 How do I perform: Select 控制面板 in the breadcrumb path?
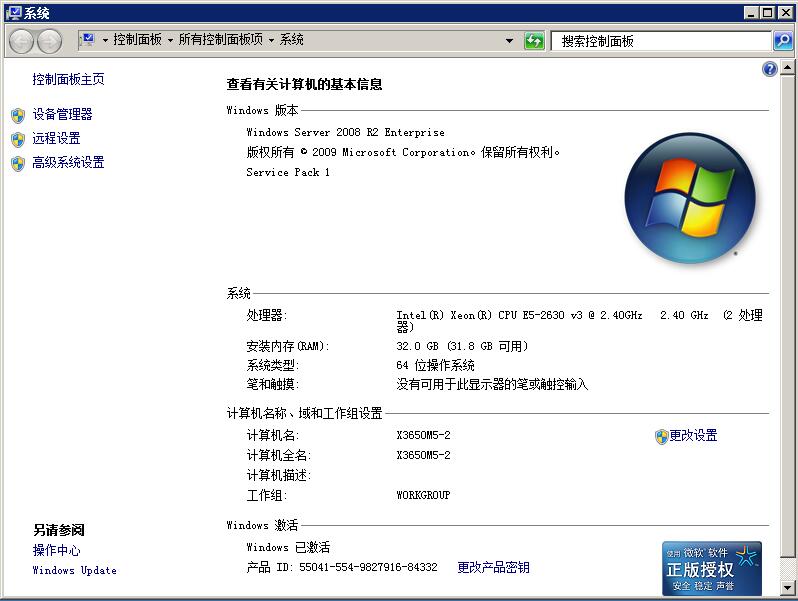click(137, 40)
